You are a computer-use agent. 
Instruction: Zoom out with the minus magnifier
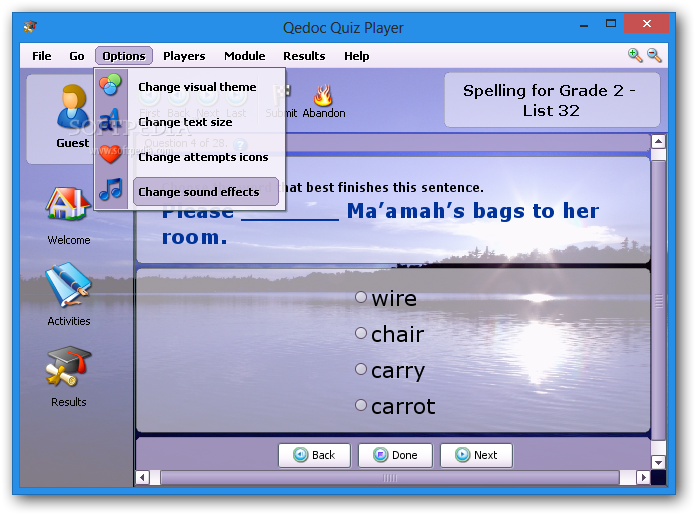point(654,55)
